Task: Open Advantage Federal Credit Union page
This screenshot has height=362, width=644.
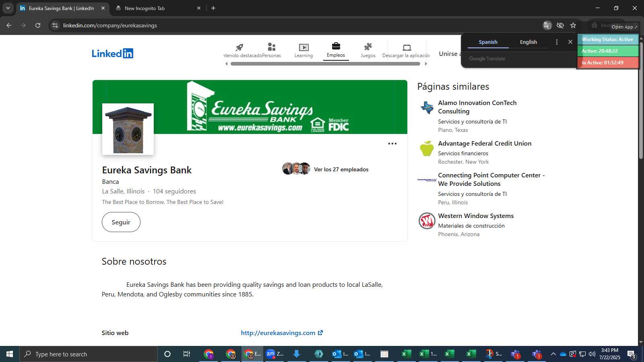Action: tap(485, 143)
